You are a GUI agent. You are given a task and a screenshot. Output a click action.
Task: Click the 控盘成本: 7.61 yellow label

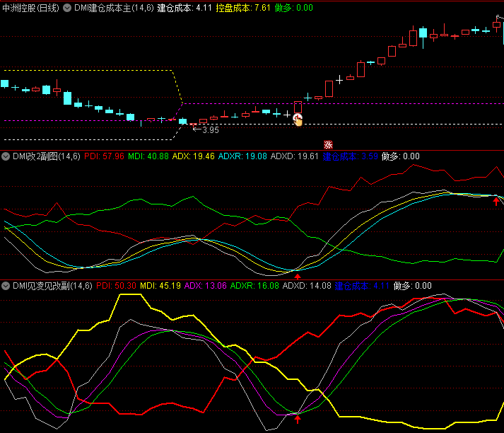(243, 8)
